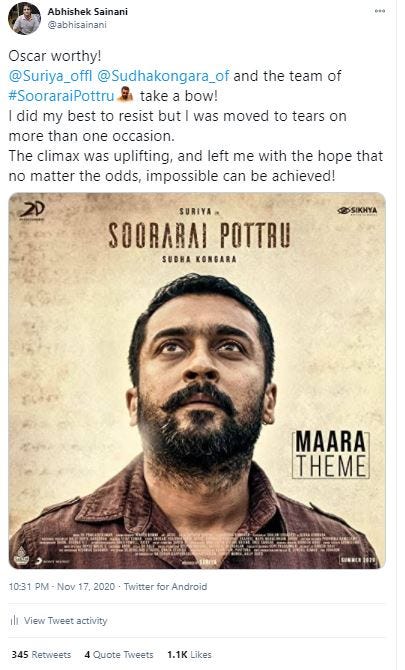This screenshot has height=670, width=405.
Task: Click the Twitter for Android source link
Action: [165, 587]
